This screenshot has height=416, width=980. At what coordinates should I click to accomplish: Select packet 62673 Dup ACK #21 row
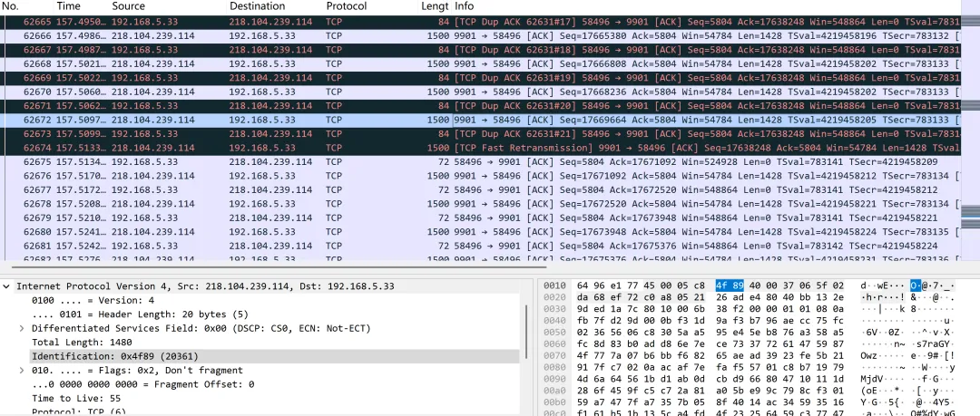[x=480, y=133]
